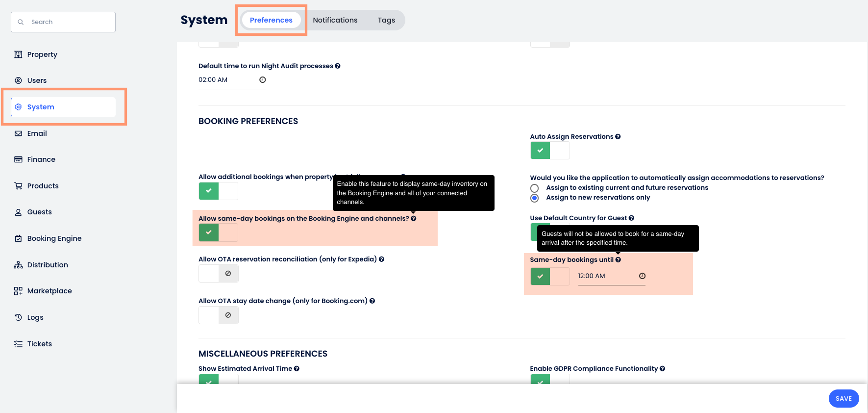
Task: Go to Booking Engine in sidebar
Action: 54,238
